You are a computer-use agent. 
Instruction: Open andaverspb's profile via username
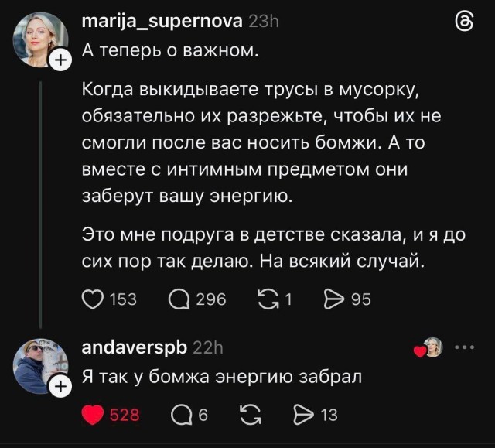click(x=134, y=347)
